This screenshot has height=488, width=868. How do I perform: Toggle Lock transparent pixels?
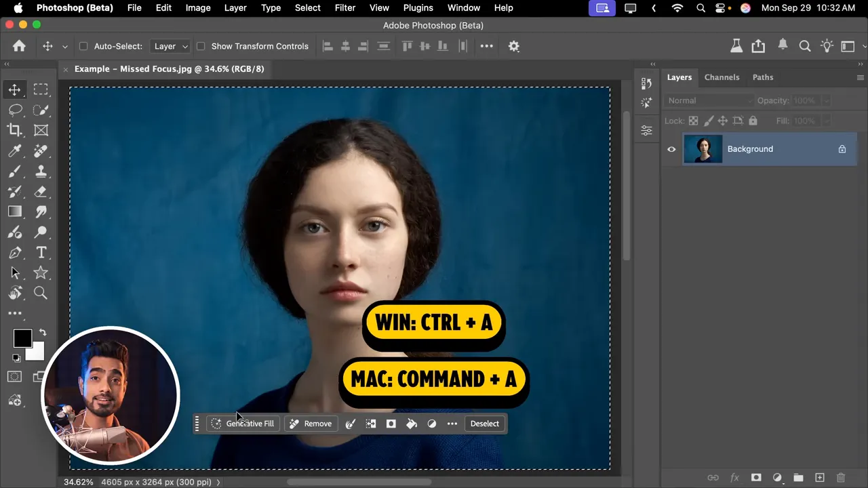pos(693,121)
